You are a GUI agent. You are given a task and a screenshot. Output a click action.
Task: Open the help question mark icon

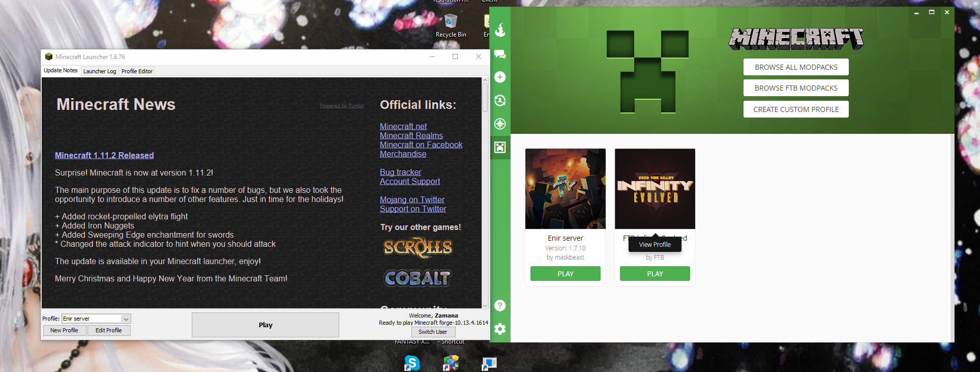[x=500, y=305]
